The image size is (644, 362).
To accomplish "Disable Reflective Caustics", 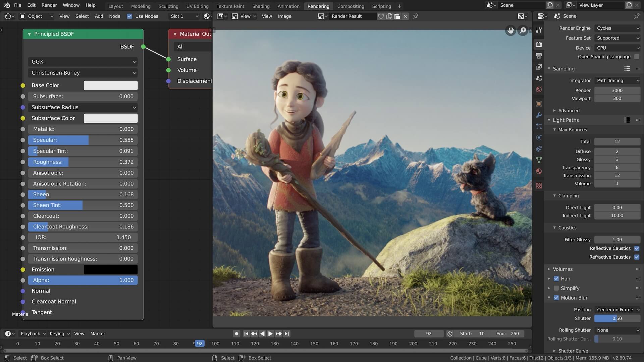I will pos(637,248).
